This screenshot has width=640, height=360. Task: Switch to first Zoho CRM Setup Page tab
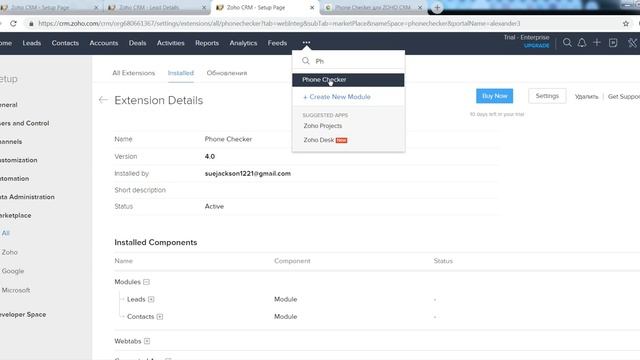point(50,7)
